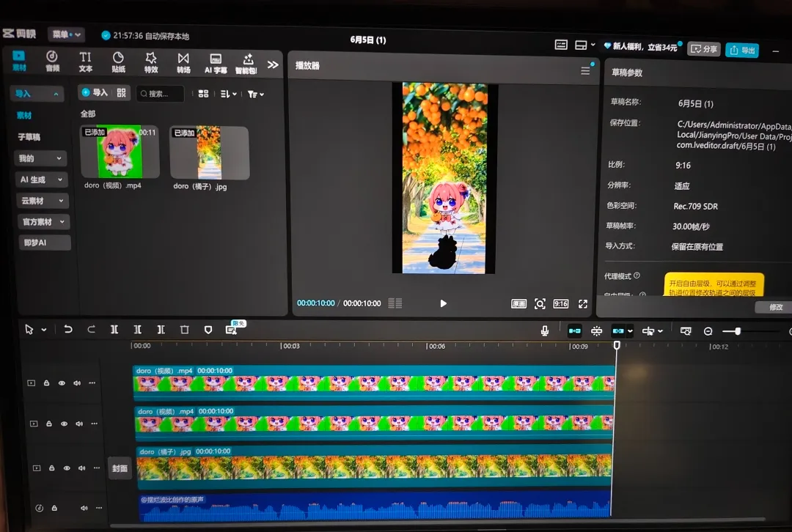The width and height of the screenshot is (792, 532).
Task: Open the AI 字幕 tab
Action: 216,64
